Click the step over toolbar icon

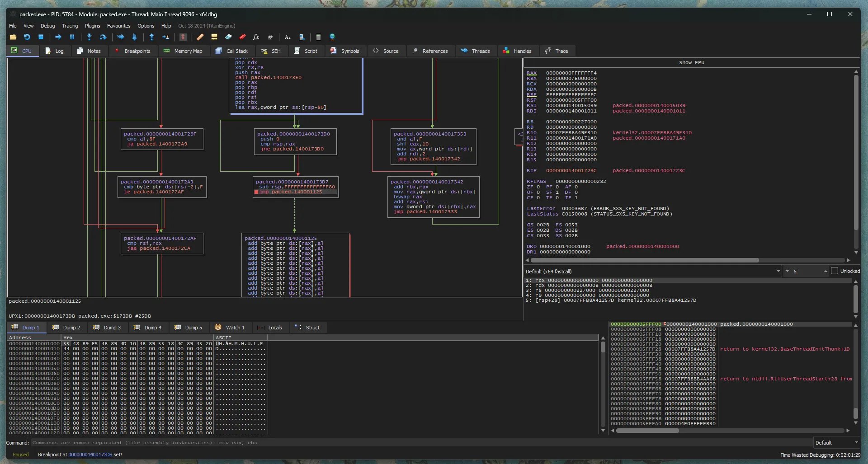tap(103, 37)
